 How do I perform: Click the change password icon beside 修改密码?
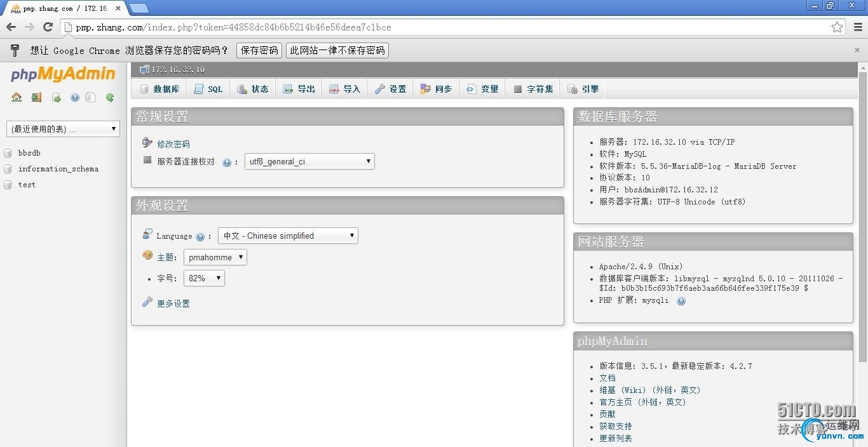(x=147, y=143)
